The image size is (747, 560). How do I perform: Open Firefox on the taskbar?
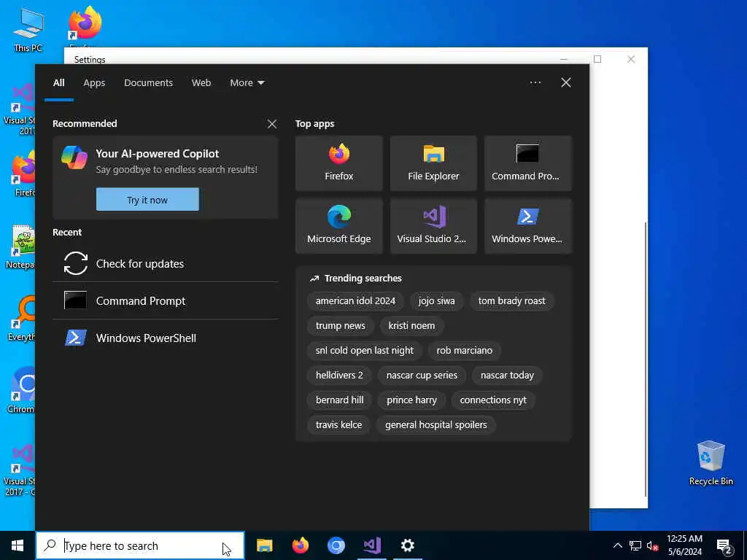point(300,545)
